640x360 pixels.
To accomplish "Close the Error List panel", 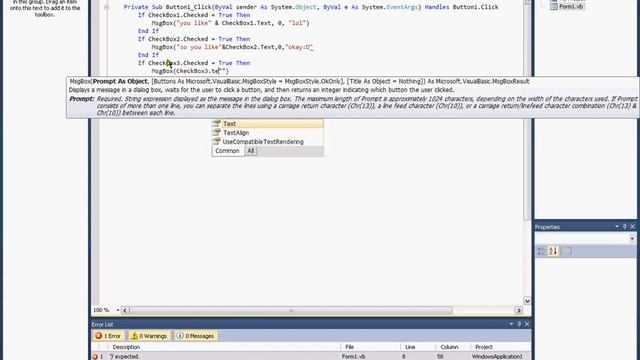I will pyautogui.click(x=527, y=324).
